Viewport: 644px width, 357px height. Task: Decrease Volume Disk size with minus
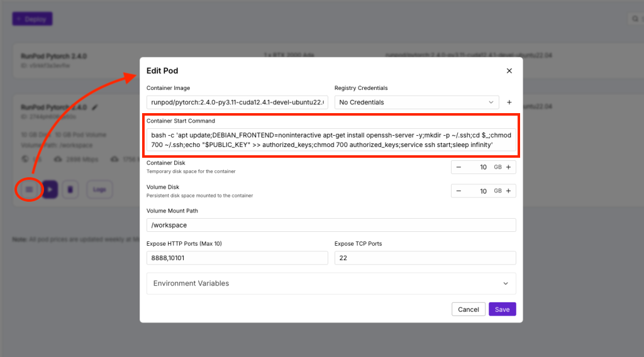[459, 190]
